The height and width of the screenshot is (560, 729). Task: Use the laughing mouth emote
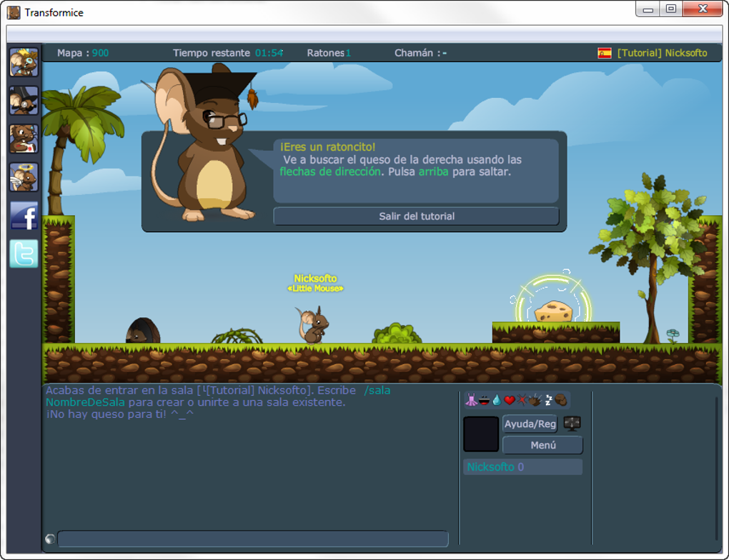(x=484, y=400)
